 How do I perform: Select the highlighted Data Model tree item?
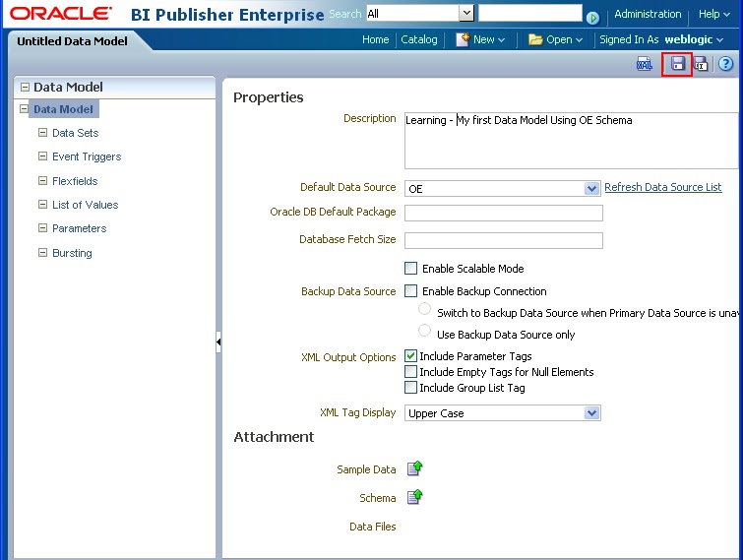pyautogui.click(x=64, y=109)
